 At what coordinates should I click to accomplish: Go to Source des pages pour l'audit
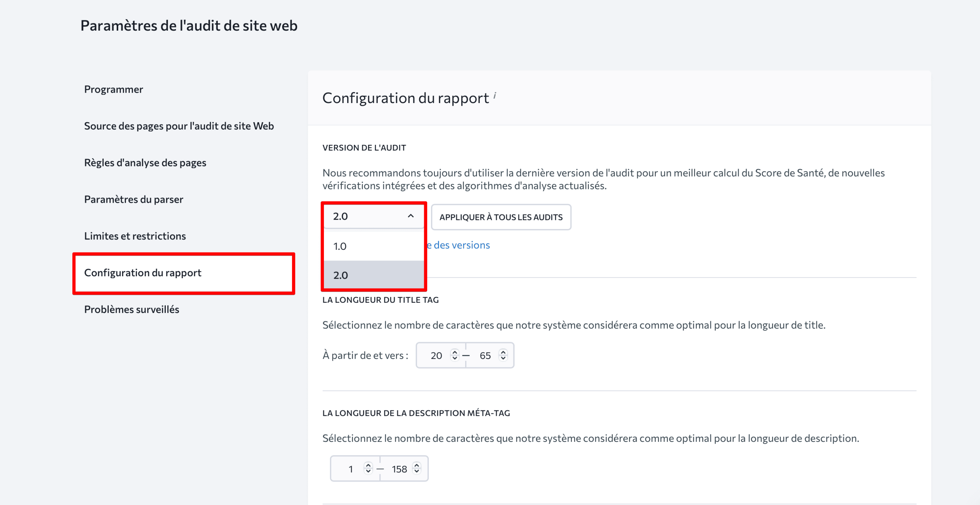click(x=179, y=126)
